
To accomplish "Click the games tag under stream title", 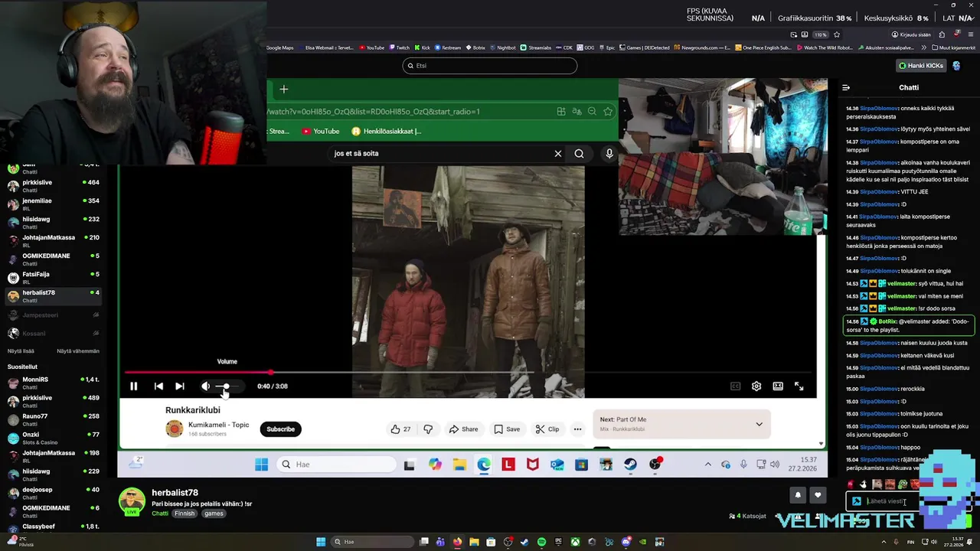I will point(214,514).
